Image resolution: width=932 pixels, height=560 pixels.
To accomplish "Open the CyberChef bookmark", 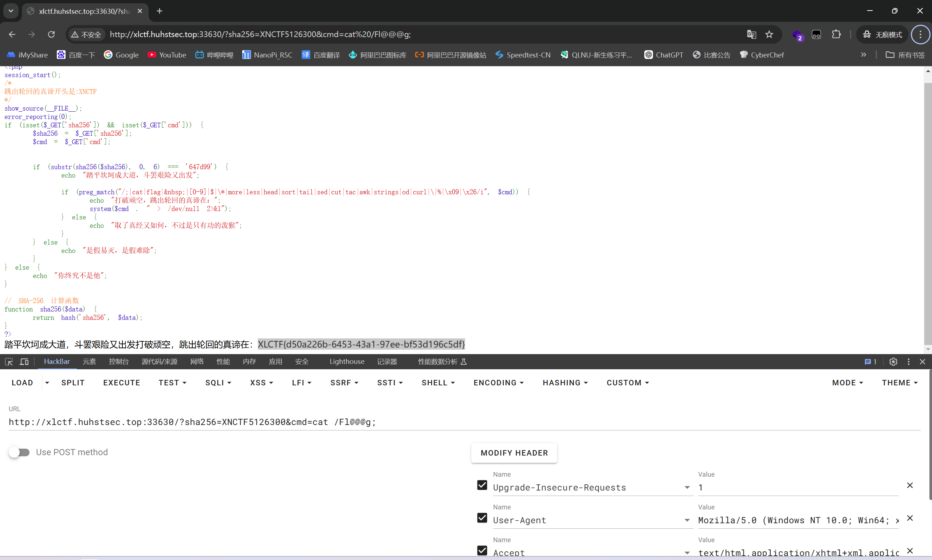I will tap(762, 55).
